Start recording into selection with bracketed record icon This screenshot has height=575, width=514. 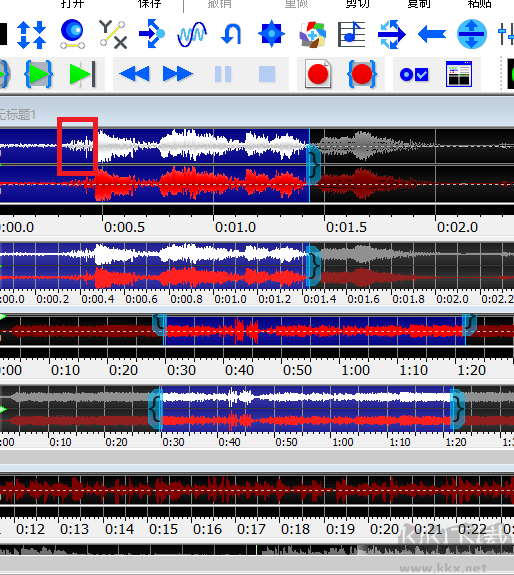tap(362, 74)
